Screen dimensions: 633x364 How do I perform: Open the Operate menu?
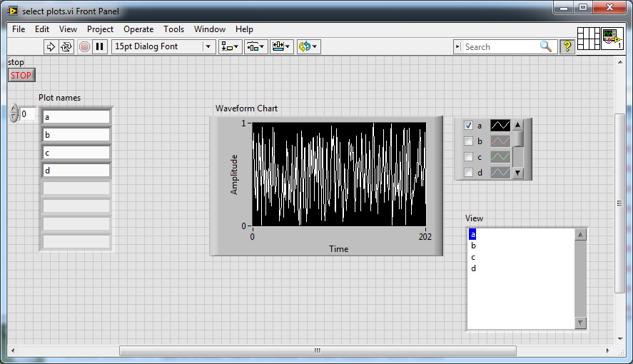[x=138, y=29]
